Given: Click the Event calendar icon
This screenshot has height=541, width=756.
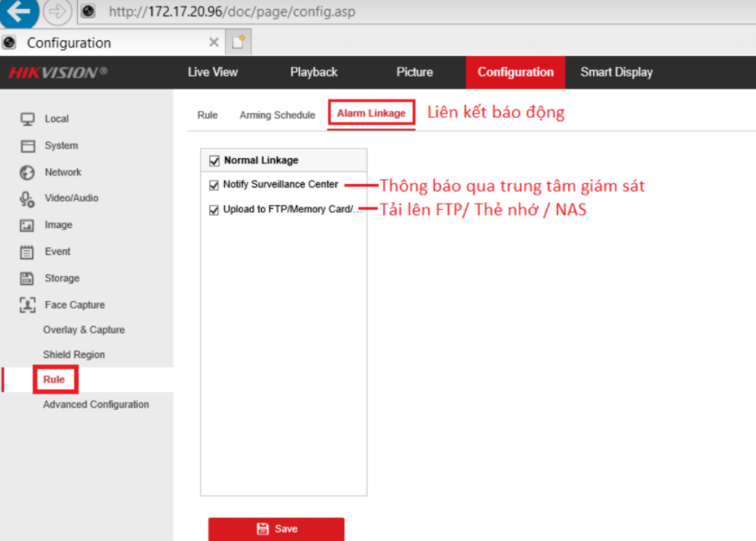Looking at the screenshot, I should pos(28,252).
